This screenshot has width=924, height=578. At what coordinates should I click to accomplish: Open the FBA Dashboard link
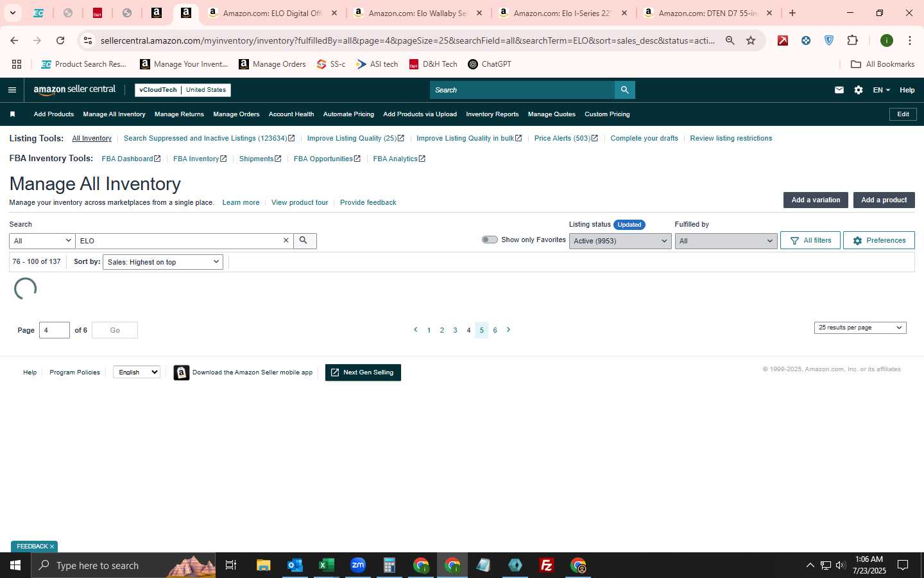[x=131, y=159]
